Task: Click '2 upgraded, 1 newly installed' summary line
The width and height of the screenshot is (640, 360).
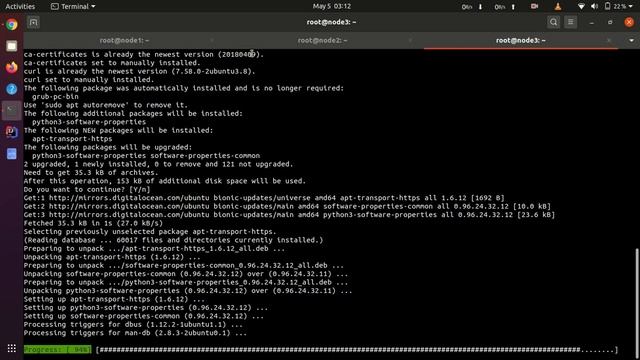Action: pyautogui.click(x=158, y=164)
